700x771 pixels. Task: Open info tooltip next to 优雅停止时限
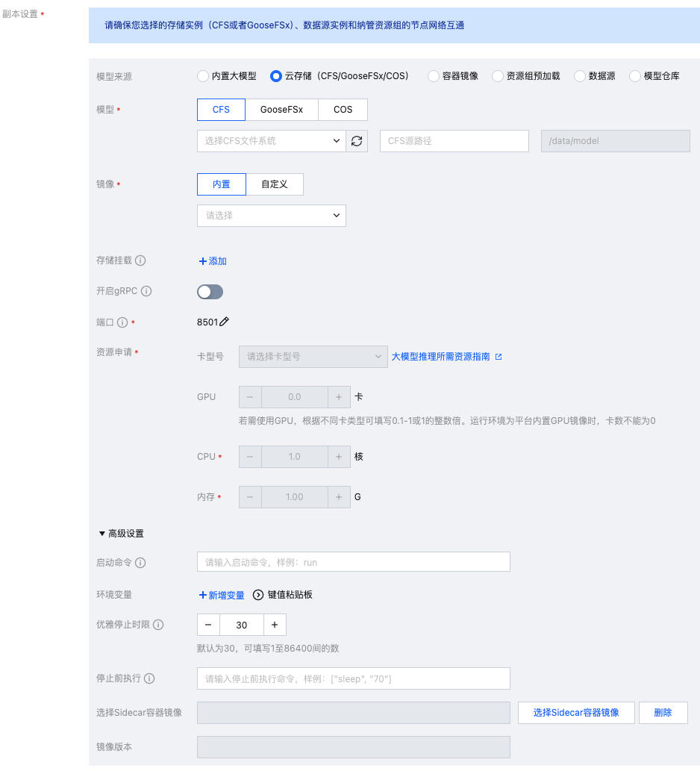click(158, 625)
